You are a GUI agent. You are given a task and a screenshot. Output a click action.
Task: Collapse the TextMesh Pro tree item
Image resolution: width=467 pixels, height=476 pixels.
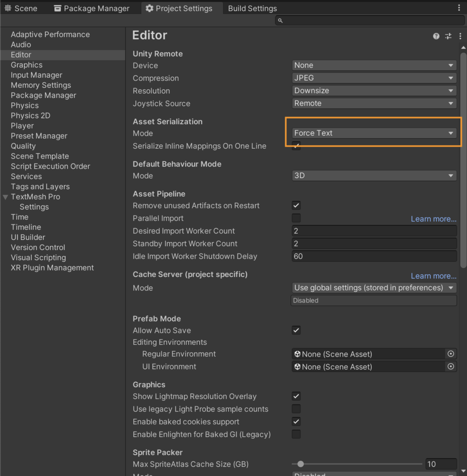(x=6, y=197)
